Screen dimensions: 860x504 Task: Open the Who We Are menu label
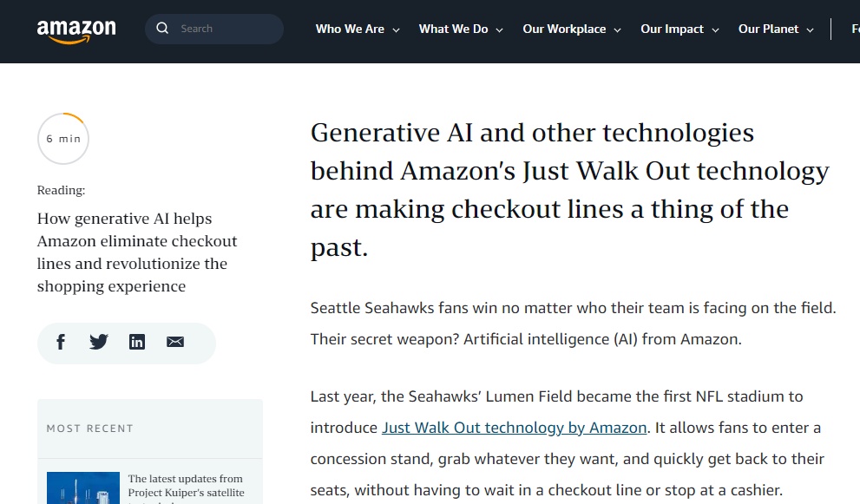point(350,29)
